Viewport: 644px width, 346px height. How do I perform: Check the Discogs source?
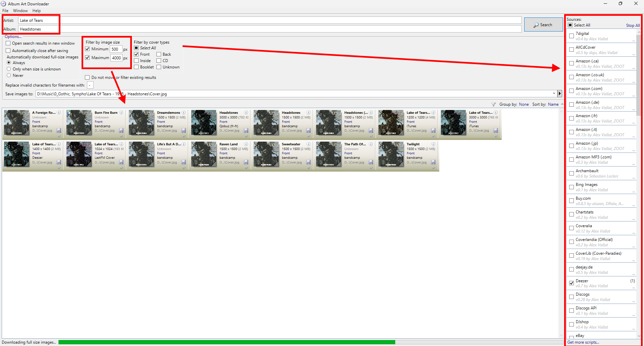[x=572, y=297]
